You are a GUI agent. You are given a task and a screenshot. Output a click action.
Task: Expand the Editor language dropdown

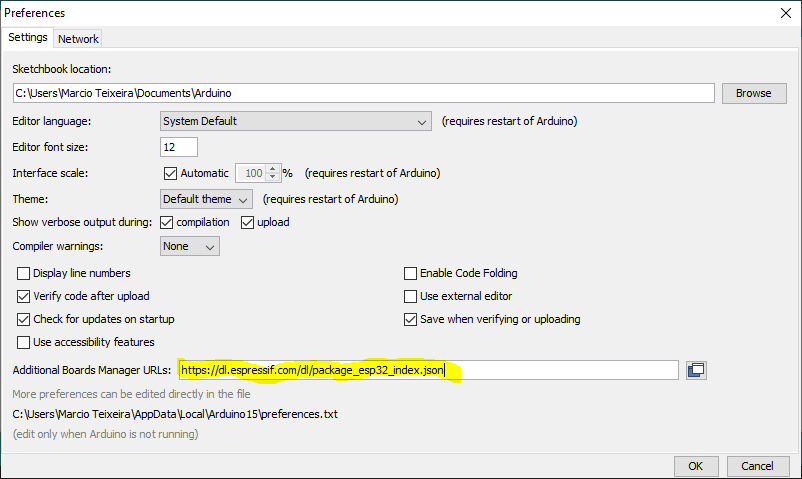(x=296, y=122)
